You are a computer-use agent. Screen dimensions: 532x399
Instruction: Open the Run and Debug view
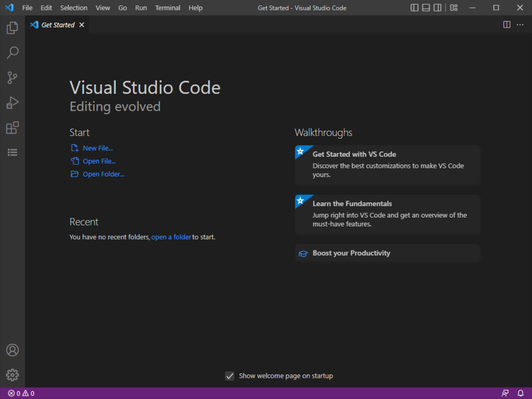click(x=12, y=103)
